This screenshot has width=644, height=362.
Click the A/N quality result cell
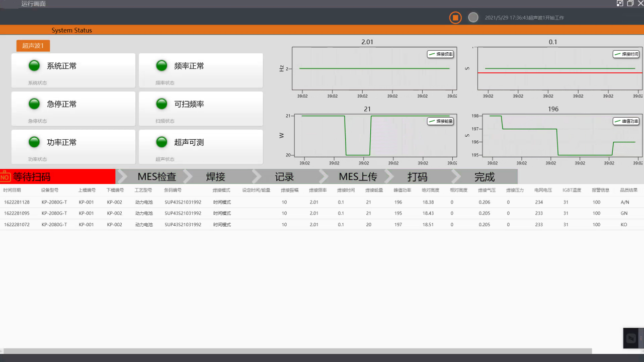[625, 202]
